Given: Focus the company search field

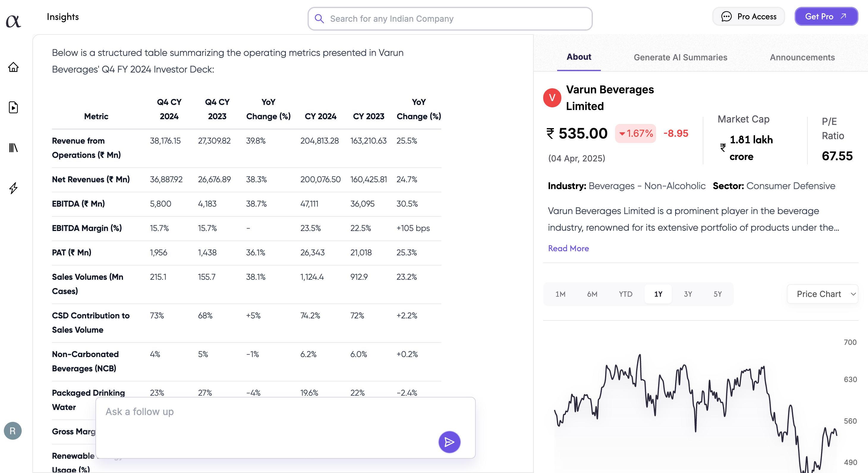Looking at the screenshot, I should (x=450, y=18).
